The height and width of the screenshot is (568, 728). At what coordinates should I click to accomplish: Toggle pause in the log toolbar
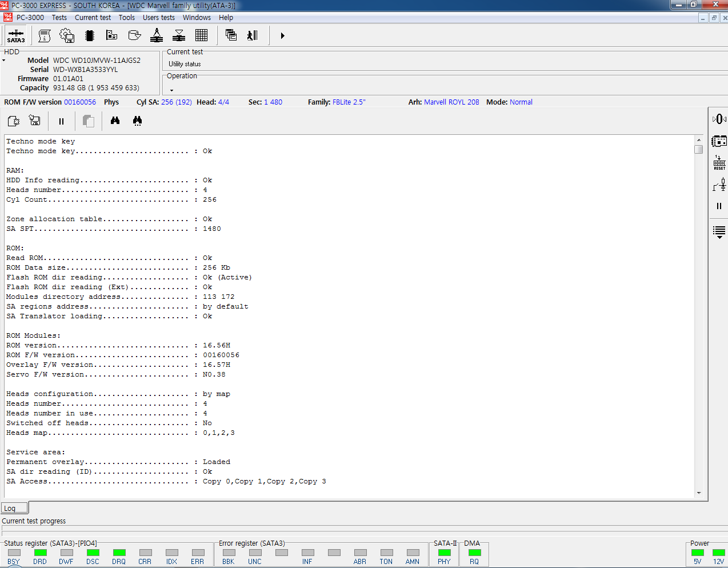[61, 121]
